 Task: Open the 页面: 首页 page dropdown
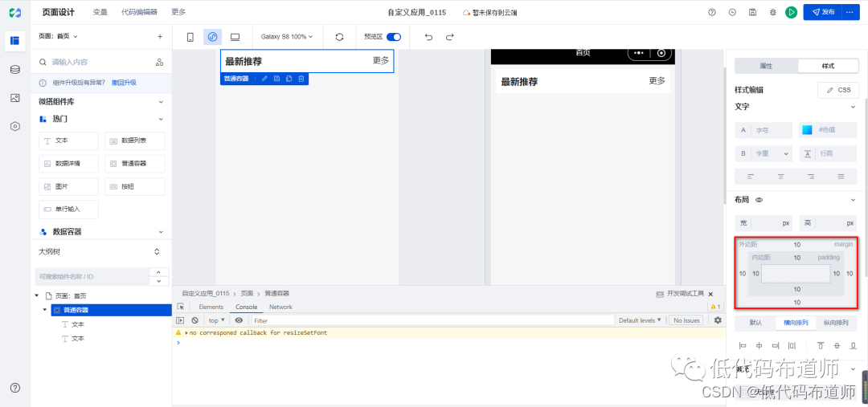point(58,36)
